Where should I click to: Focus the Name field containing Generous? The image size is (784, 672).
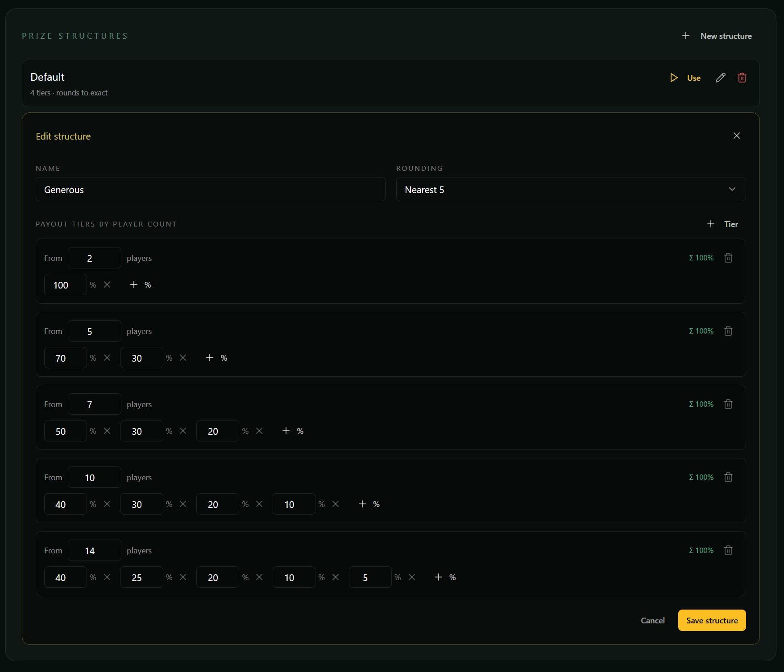210,190
